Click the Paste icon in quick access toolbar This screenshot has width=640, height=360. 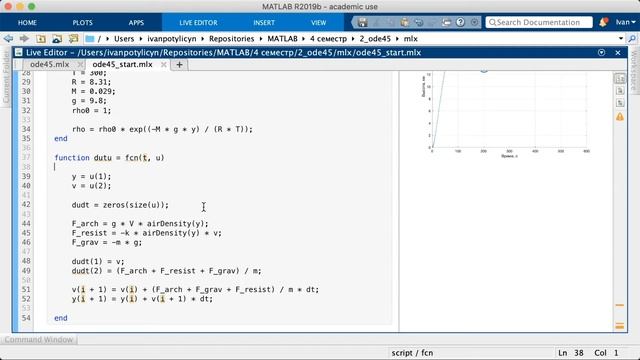pyautogui.click(x=404, y=22)
